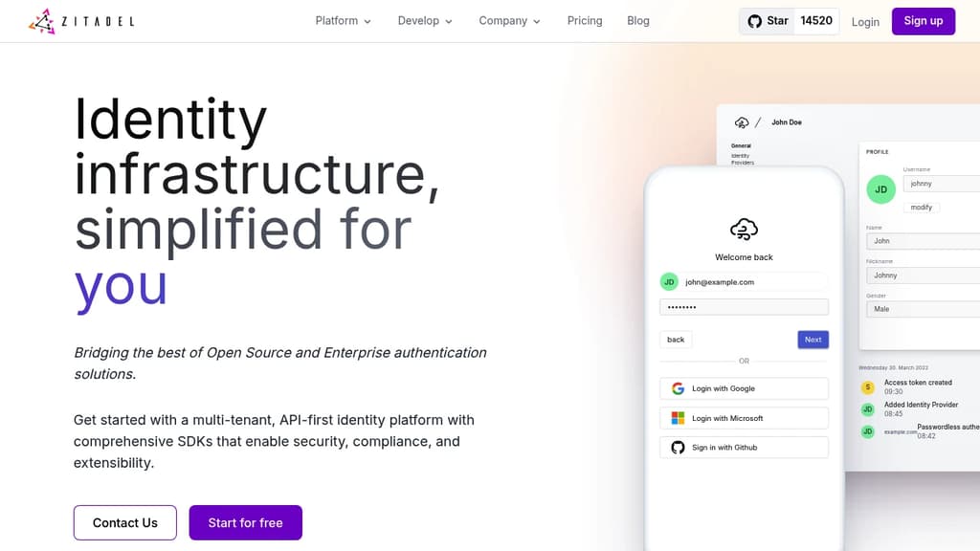Click the Contact Us button
This screenshot has width=980, height=551.
(125, 523)
